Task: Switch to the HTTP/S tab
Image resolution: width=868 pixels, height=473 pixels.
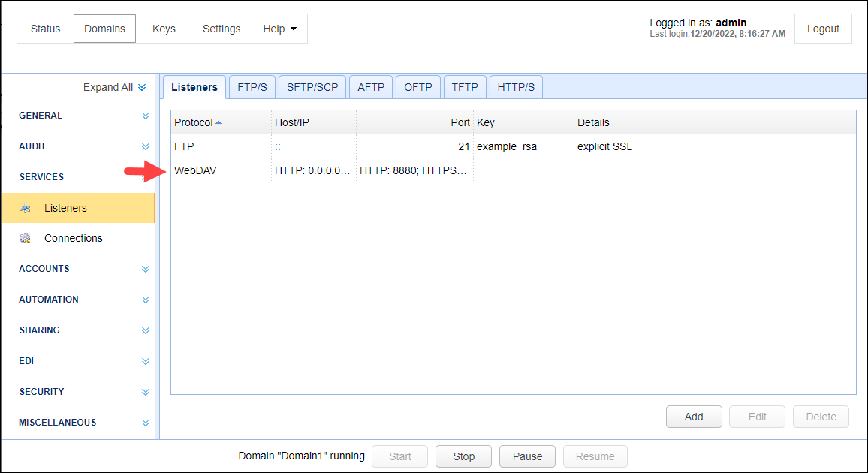Action: (516, 87)
